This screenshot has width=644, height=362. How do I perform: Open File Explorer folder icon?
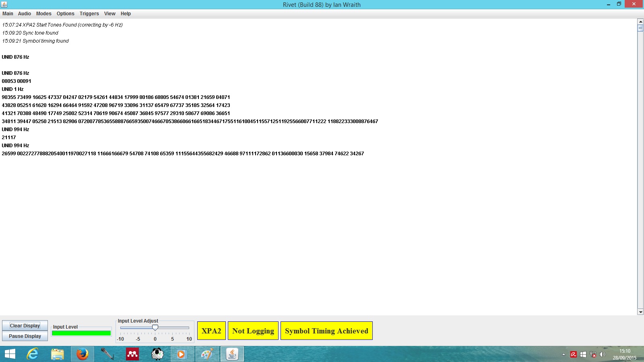click(58, 354)
